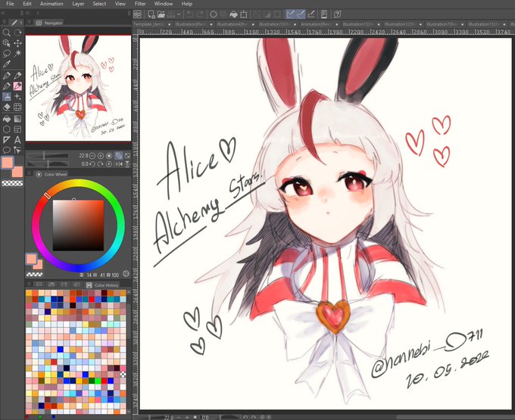Rotate view right in Navigator
This screenshot has height=420, width=515.
click(x=101, y=163)
